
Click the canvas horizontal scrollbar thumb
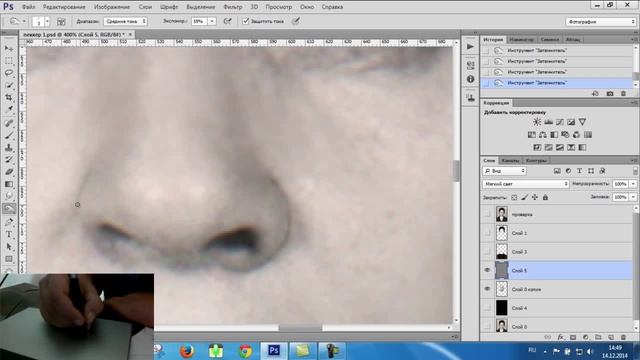pos(300,328)
